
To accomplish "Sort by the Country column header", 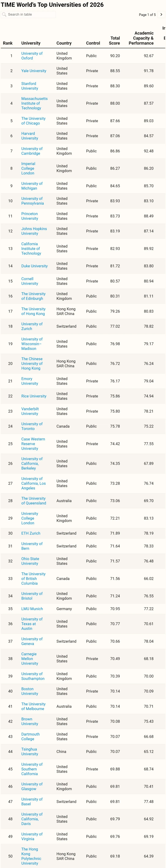I will 64,43.
